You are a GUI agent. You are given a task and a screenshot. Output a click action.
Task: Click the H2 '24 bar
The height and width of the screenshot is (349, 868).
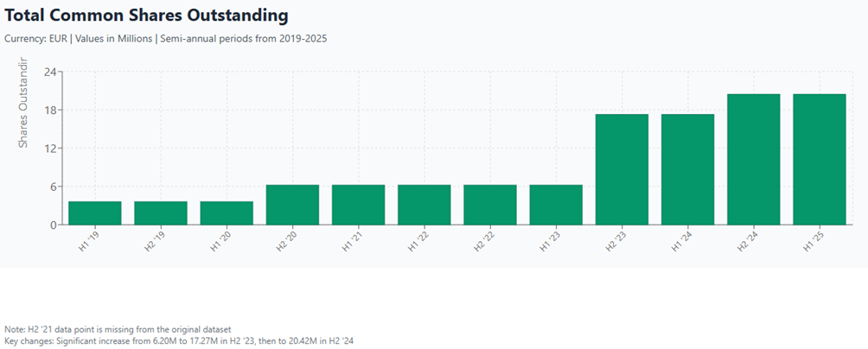[x=753, y=159]
